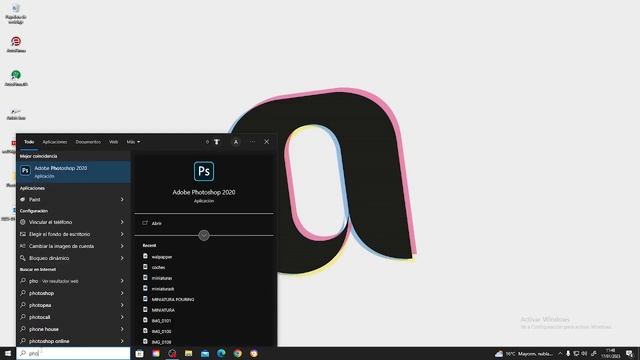The width and height of the screenshot is (640, 360).
Task: Expand Paint result options arrow
Action: [122, 200]
